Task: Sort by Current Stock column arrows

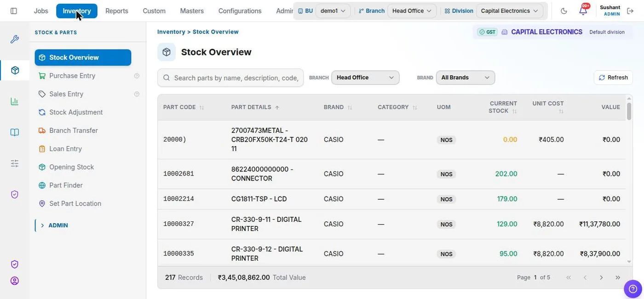Action: [x=514, y=111]
